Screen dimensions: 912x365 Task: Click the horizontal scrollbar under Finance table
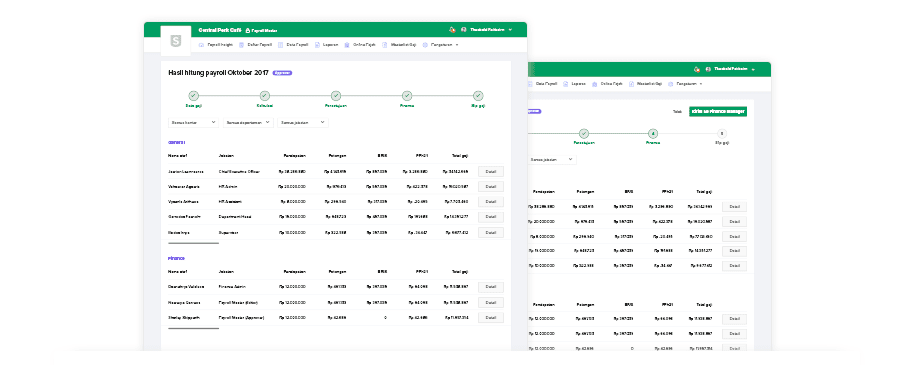click(x=194, y=328)
